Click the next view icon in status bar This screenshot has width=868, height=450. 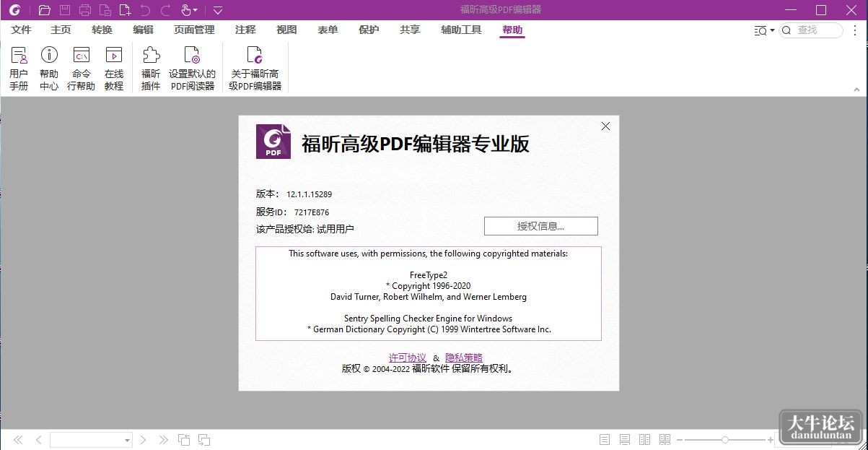coord(204,440)
